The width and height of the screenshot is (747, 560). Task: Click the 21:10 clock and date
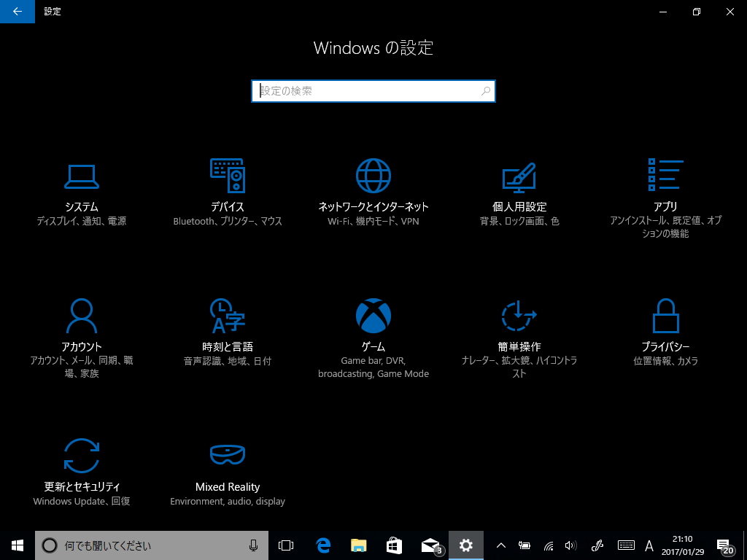tap(682, 545)
